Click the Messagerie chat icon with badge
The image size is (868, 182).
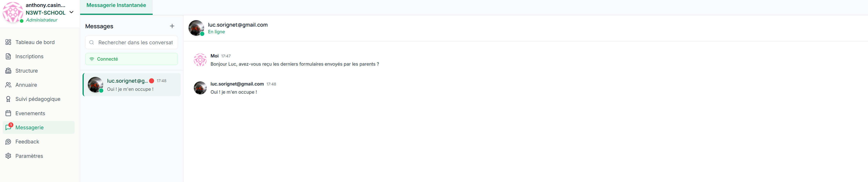coord(9,127)
